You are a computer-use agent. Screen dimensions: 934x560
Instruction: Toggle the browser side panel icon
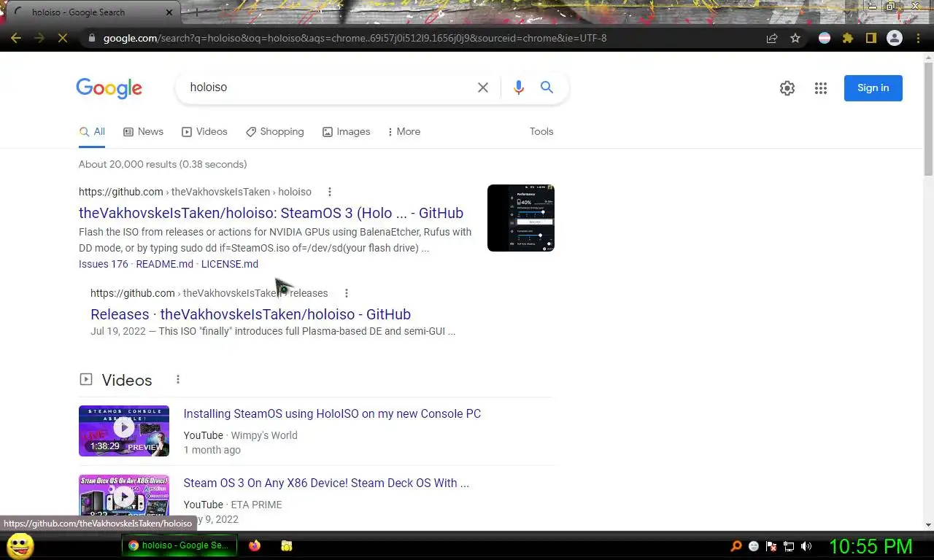tap(871, 38)
